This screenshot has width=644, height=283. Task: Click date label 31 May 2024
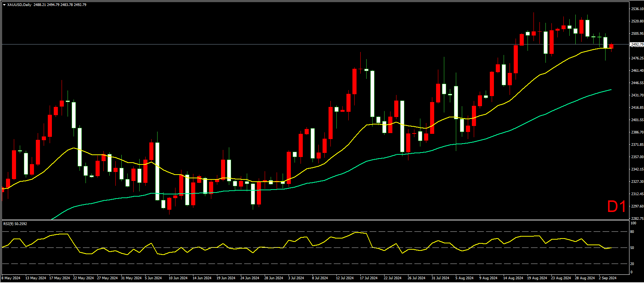click(x=131, y=278)
